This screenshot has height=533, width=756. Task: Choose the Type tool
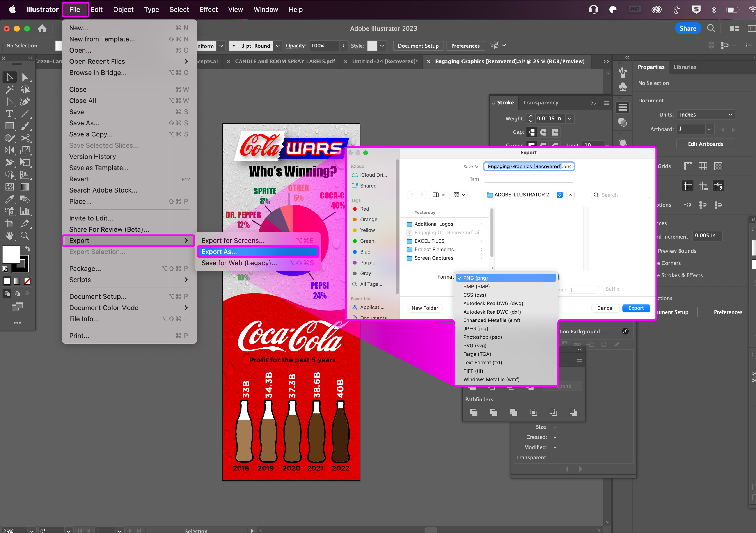point(9,114)
